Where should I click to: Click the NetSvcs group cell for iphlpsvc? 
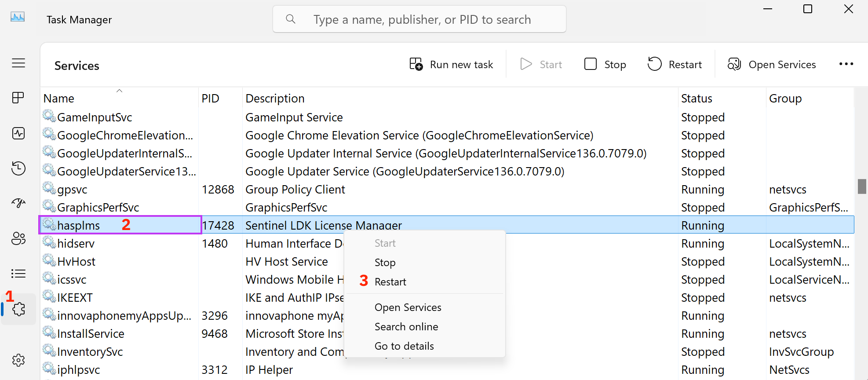pos(789,370)
